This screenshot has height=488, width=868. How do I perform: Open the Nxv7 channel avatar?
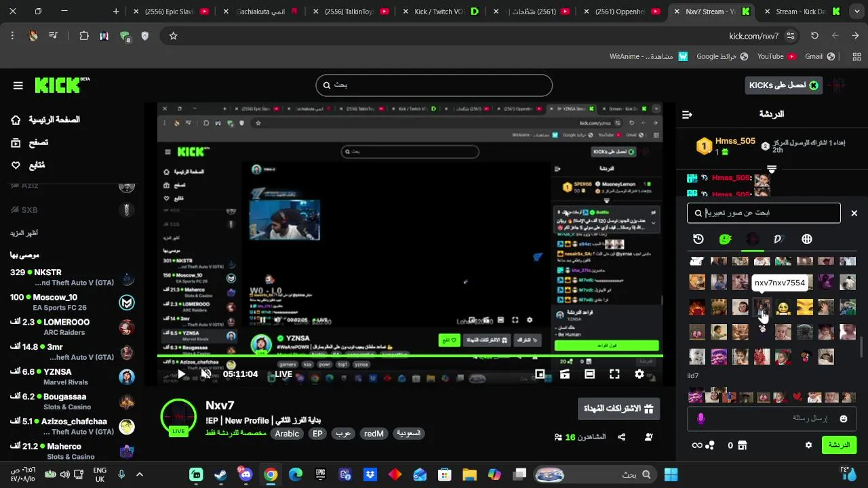click(x=178, y=416)
